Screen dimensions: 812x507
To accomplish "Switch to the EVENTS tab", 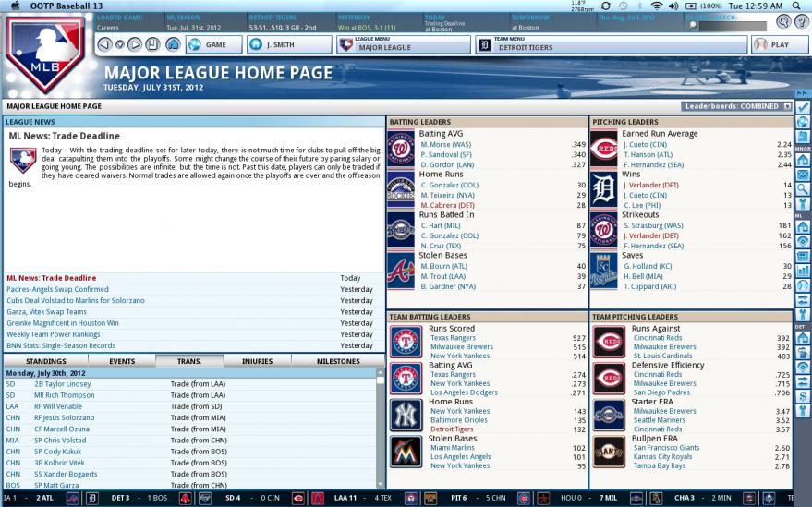I will (122, 361).
